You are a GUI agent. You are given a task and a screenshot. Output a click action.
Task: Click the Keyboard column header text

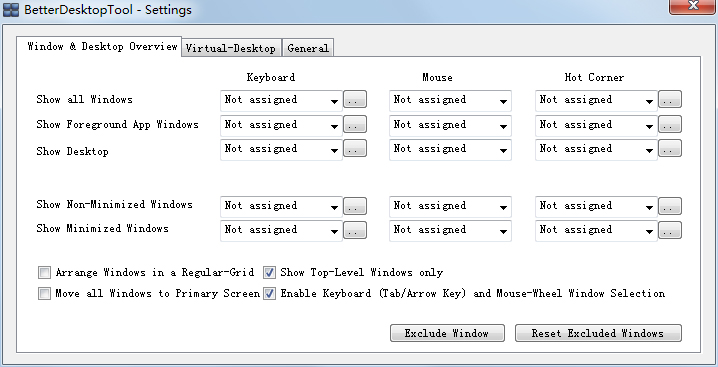[271, 77]
